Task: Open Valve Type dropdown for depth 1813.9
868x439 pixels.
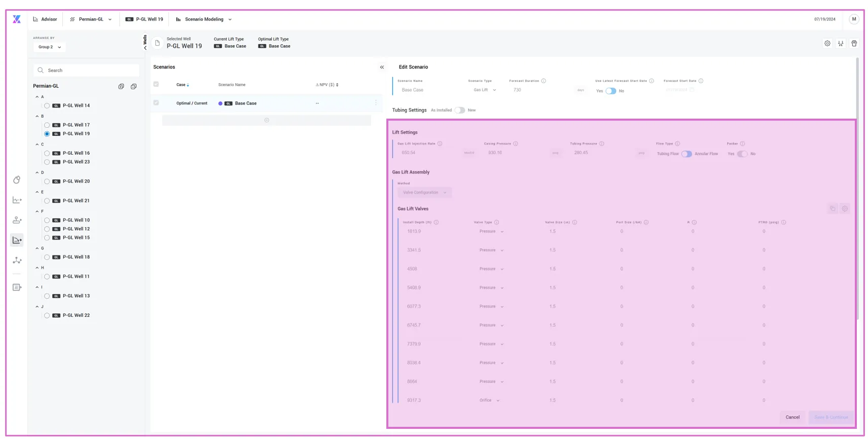Action: [x=491, y=232]
